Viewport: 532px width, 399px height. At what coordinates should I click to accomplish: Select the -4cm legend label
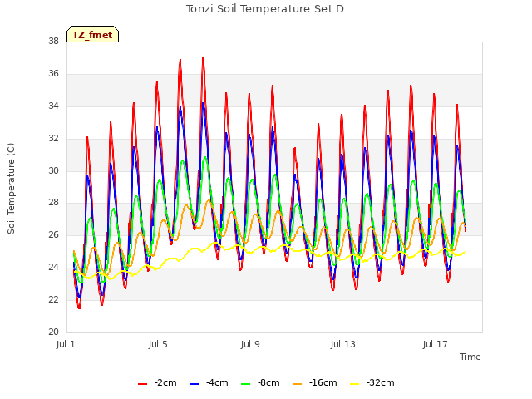[x=217, y=382]
